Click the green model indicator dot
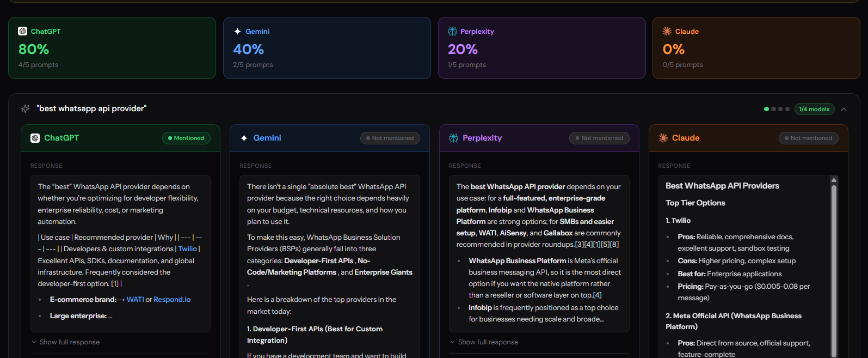Image resolution: width=868 pixels, height=358 pixels. (x=766, y=109)
